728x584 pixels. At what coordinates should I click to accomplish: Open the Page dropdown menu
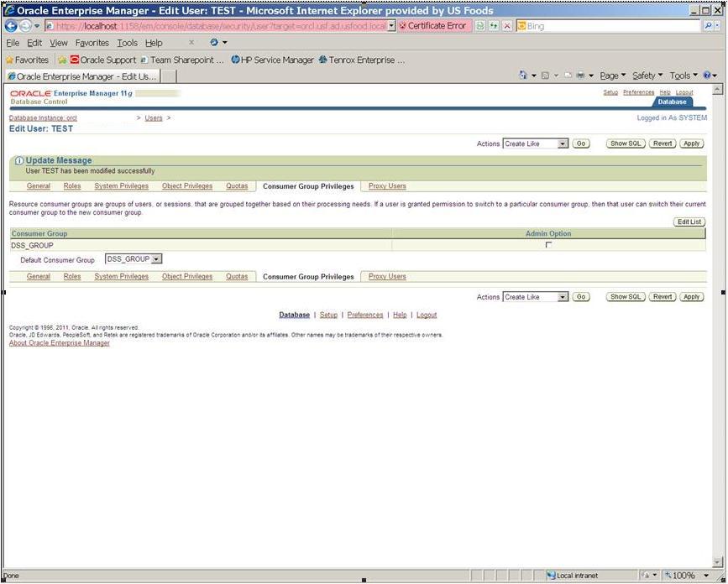tap(612, 76)
